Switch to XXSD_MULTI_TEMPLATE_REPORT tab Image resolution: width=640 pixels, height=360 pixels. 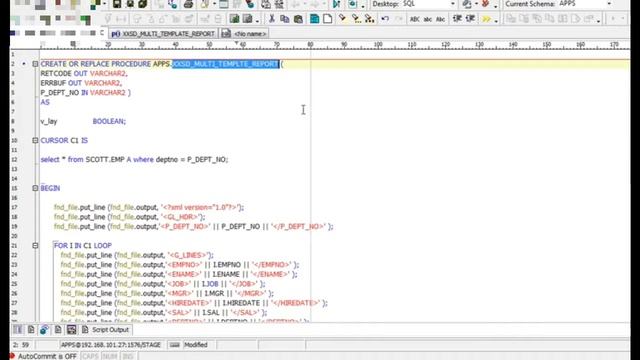[x=163, y=34]
